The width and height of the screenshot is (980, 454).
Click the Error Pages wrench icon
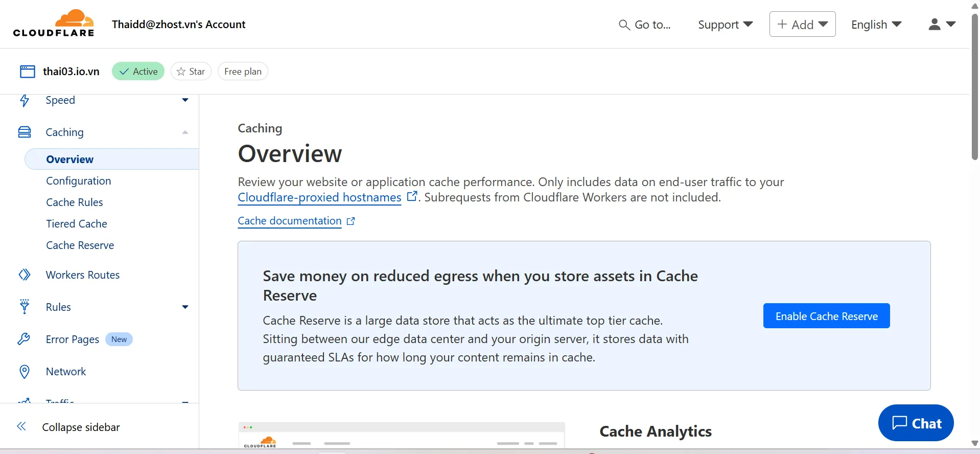click(24, 339)
